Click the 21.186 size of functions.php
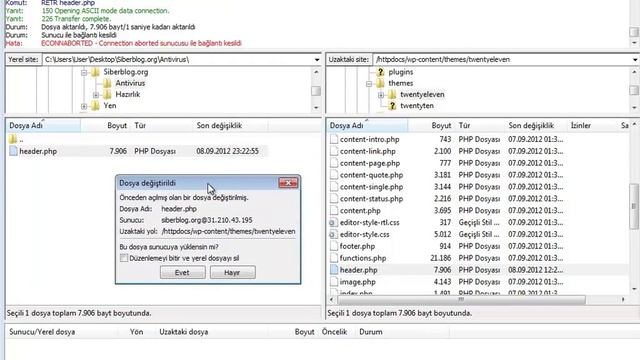640x360 pixels. coord(441,258)
